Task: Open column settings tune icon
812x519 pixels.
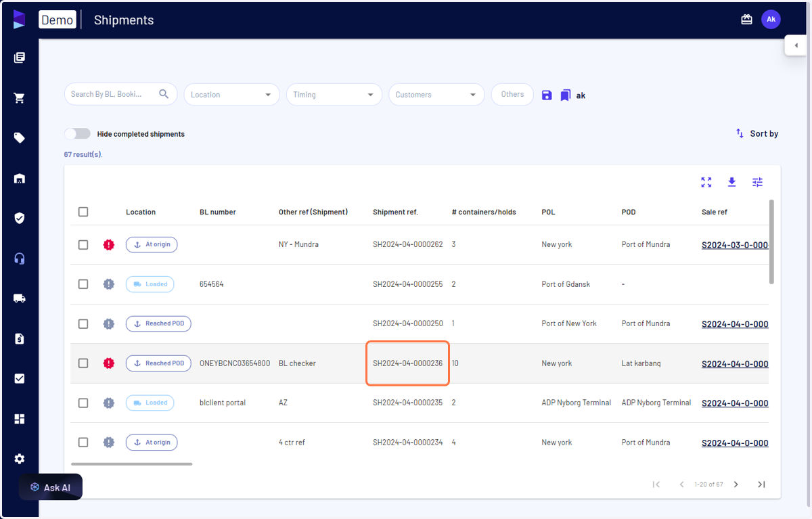Action: point(757,182)
